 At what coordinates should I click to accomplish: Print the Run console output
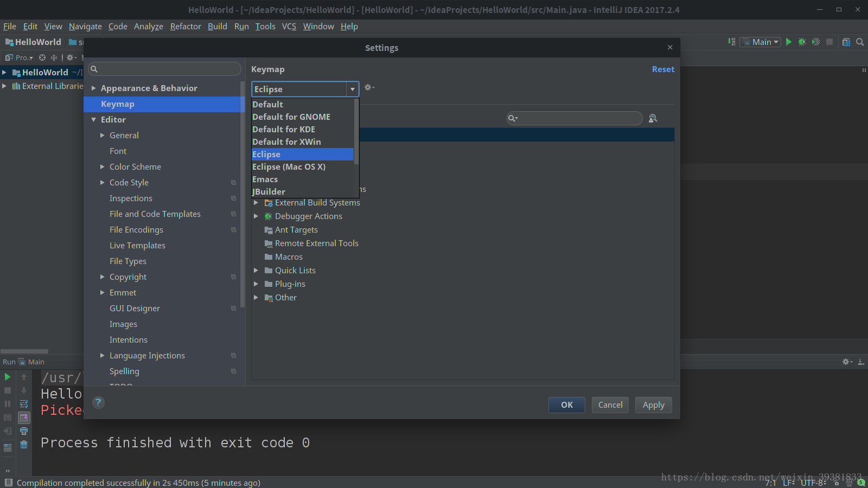click(x=24, y=431)
